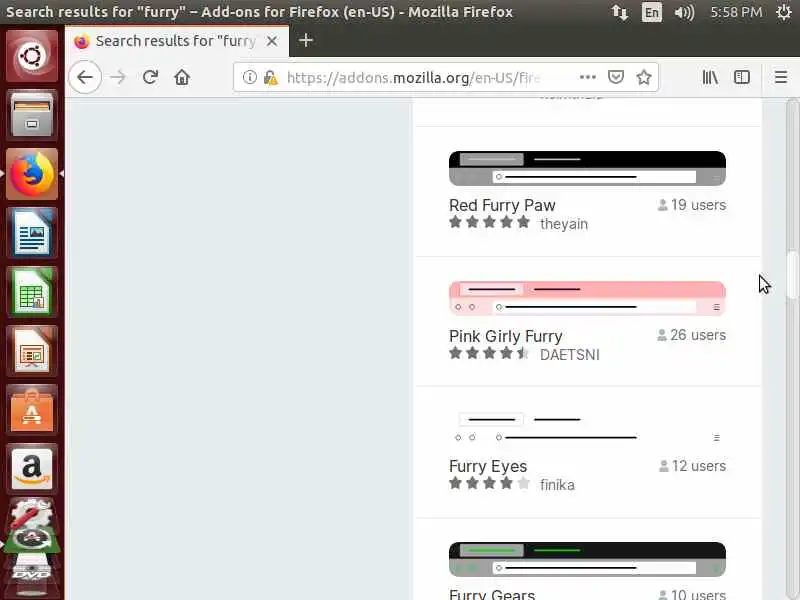Image resolution: width=800 pixels, height=600 pixels.
Task: Bookmark this page with the star
Action: point(644,77)
